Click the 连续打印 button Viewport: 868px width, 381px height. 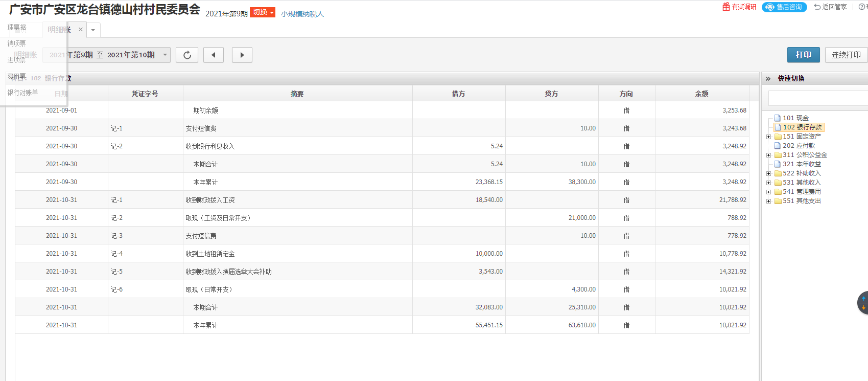click(x=846, y=55)
